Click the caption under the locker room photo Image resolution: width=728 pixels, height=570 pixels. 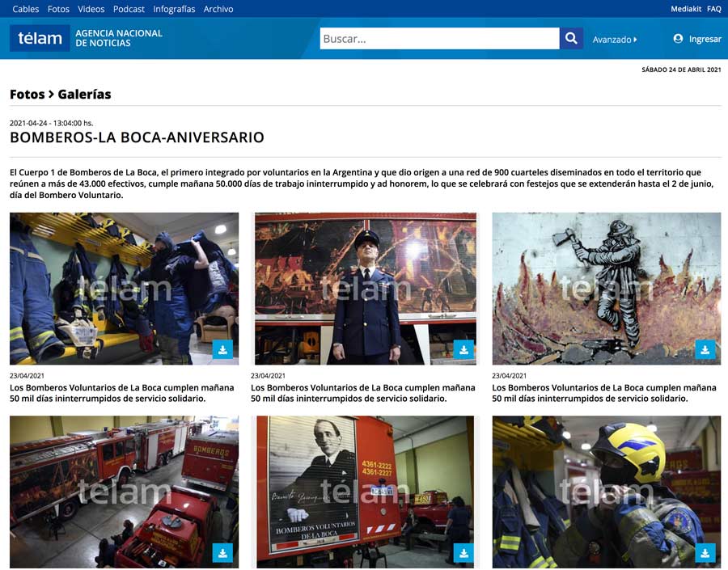(121, 393)
